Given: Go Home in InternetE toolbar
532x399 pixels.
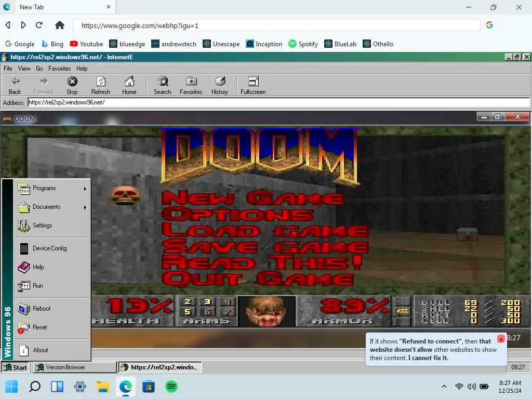Looking at the screenshot, I should (x=129, y=85).
